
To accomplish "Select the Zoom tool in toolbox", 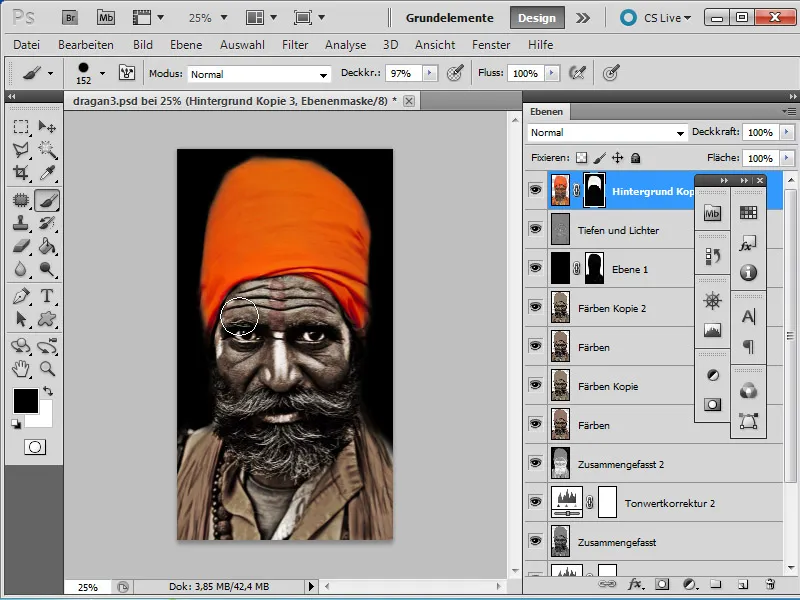I will click(47, 368).
